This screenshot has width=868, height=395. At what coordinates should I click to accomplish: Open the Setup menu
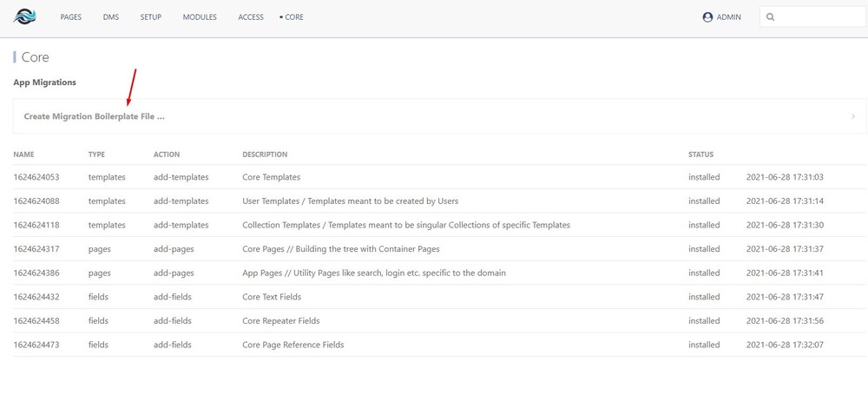[x=151, y=16]
